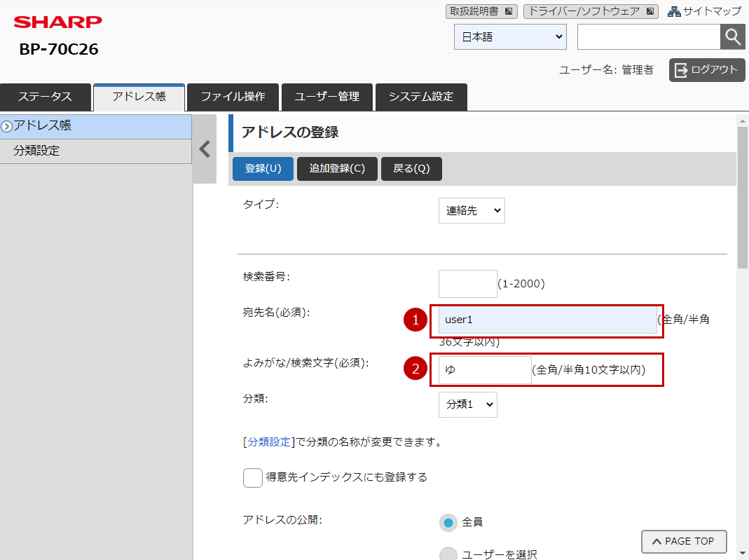The image size is (749, 560).
Task: Go to the ユーザー管理 tab
Action: click(x=327, y=97)
